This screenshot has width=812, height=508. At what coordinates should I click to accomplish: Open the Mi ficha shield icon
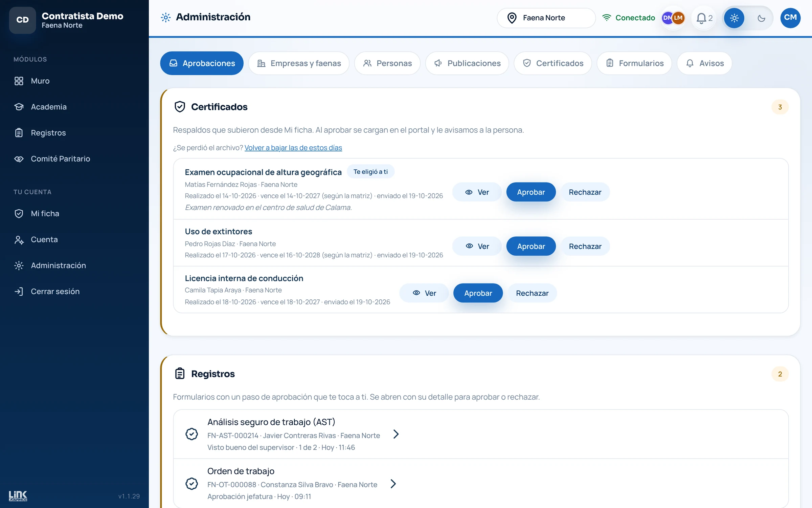point(19,213)
